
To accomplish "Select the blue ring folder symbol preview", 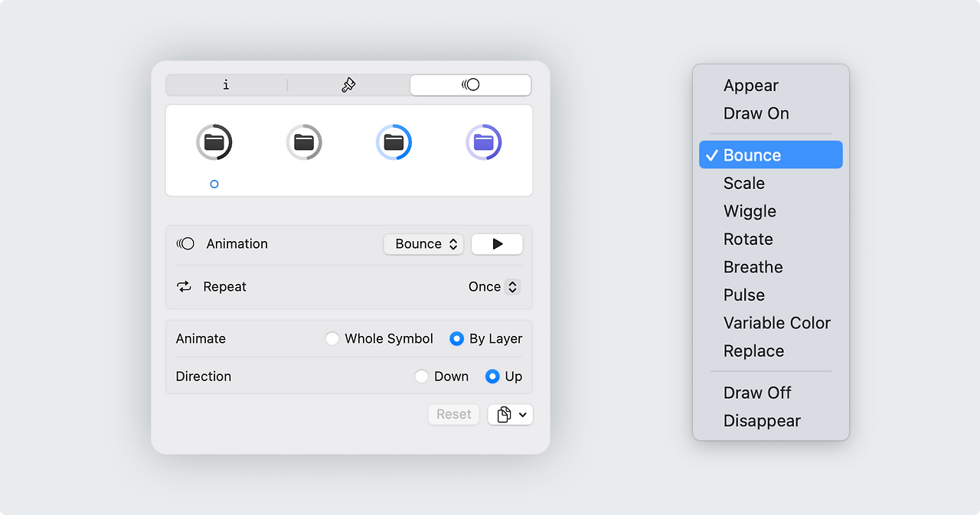I will click(394, 142).
